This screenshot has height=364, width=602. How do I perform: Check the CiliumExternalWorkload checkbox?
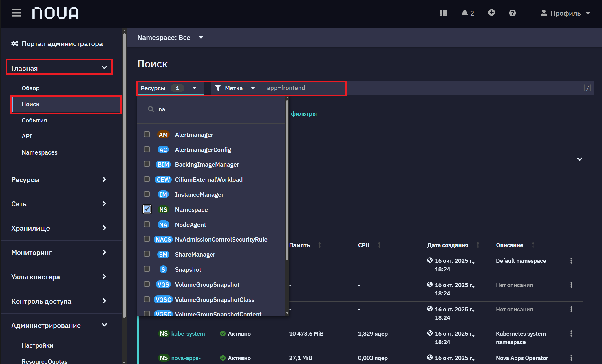tap(147, 179)
